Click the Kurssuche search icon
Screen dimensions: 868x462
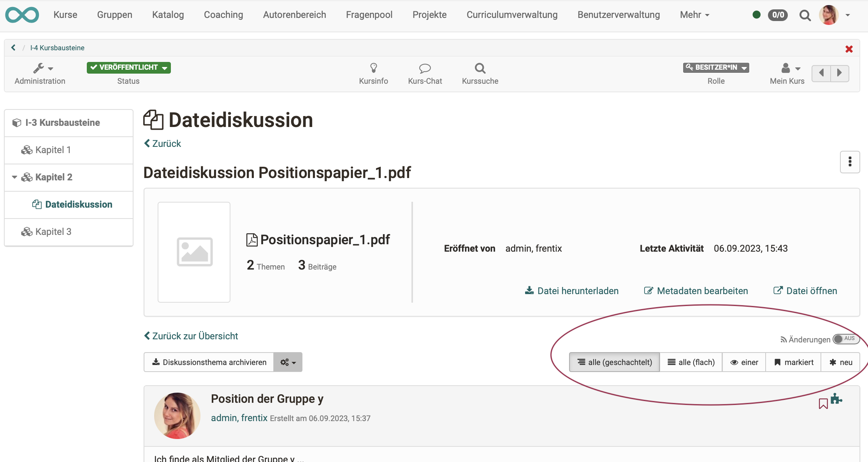tap(480, 68)
